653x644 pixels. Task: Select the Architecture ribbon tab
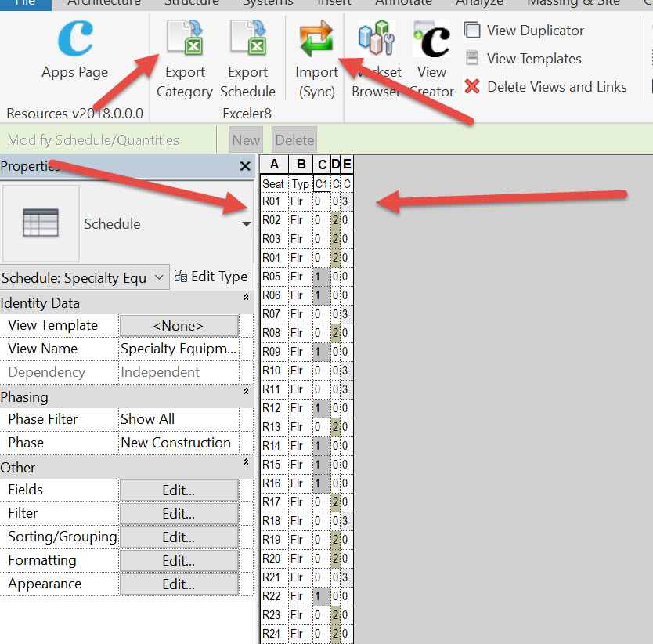108,2
